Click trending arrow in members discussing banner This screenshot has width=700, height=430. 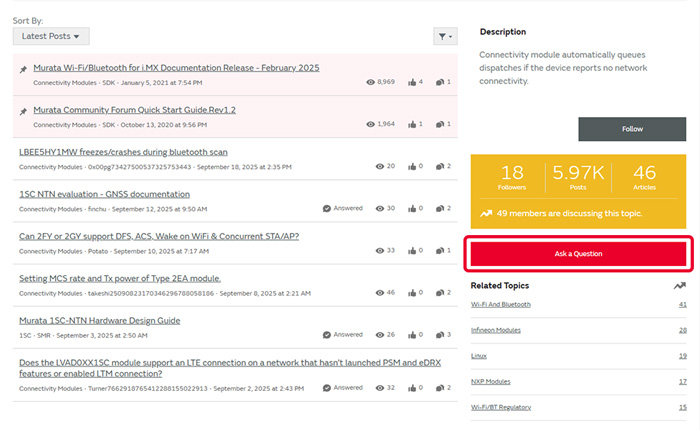tap(486, 213)
